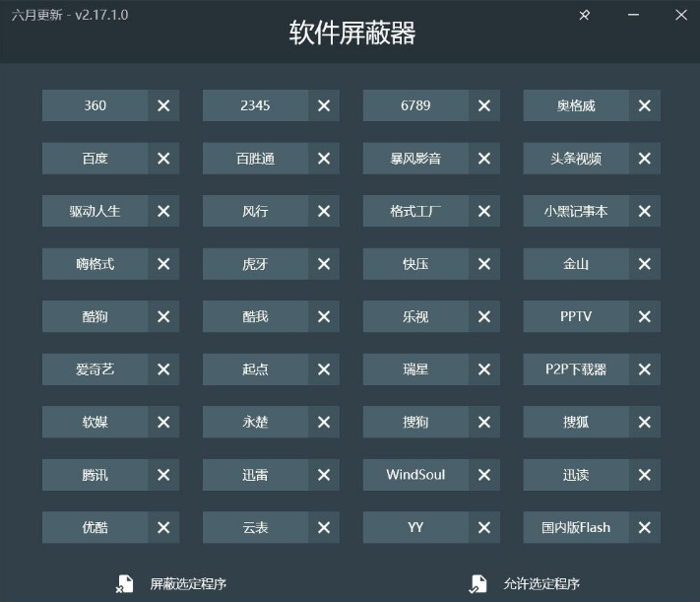Image resolution: width=700 pixels, height=602 pixels.
Task: Toggle the X mark for 小黑记事本
Action: click(644, 211)
